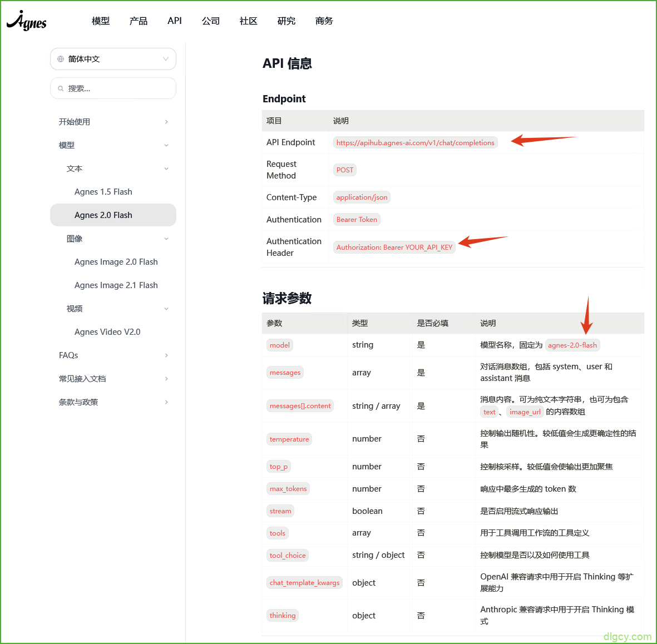Click the max_tokens parameter tag
The image size is (657, 644).
coord(288,489)
